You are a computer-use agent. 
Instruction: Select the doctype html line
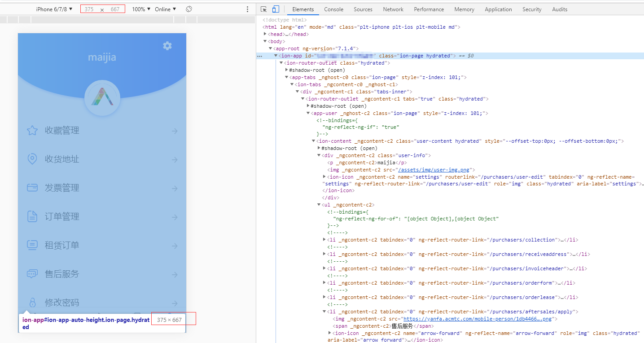tap(285, 20)
